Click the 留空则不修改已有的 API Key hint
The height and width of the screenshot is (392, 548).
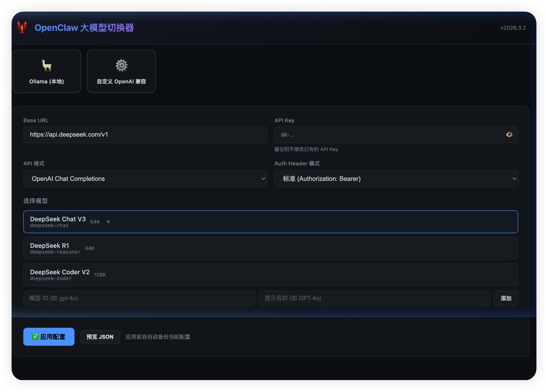(306, 149)
